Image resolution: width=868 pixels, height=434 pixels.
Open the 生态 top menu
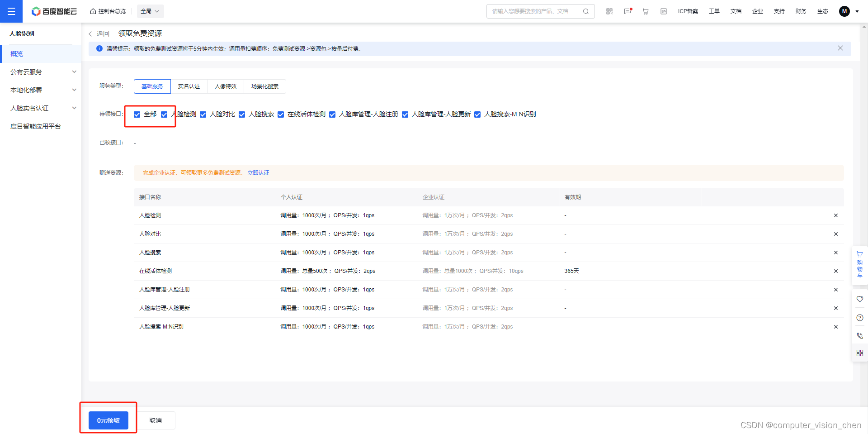pyautogui.click(x=823, y=11)
